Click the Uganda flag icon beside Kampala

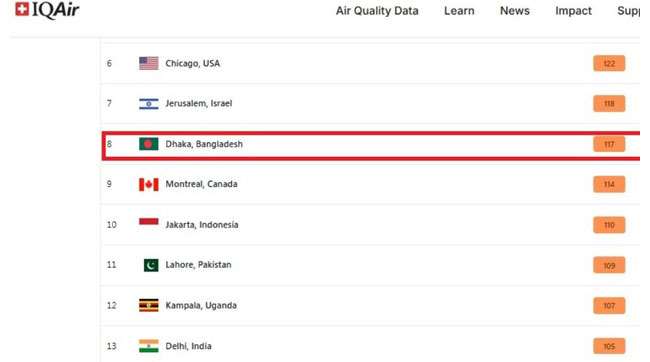tap(148, 306)
